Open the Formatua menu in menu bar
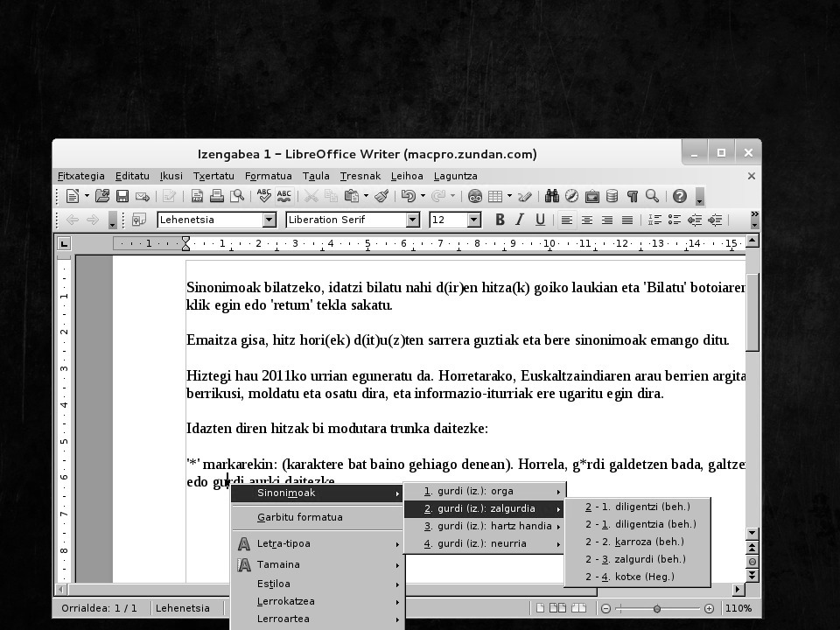Viewport: 840px width, 630px height. tap(268, 176)
